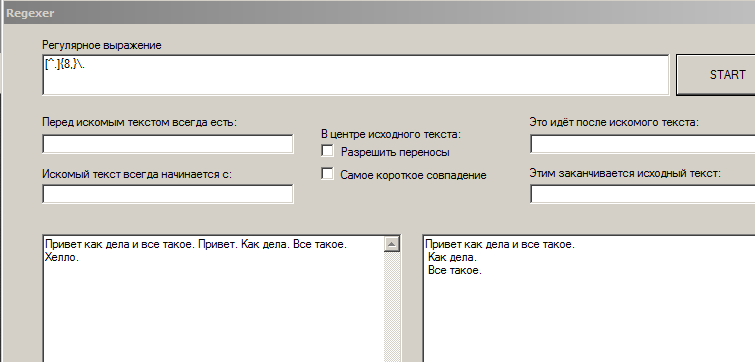
Task: Place cursor on the Хелло. line
Action: [62, 258]
